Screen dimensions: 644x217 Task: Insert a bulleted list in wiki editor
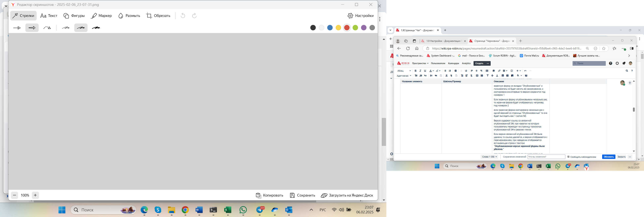click(x=445, y=71)
